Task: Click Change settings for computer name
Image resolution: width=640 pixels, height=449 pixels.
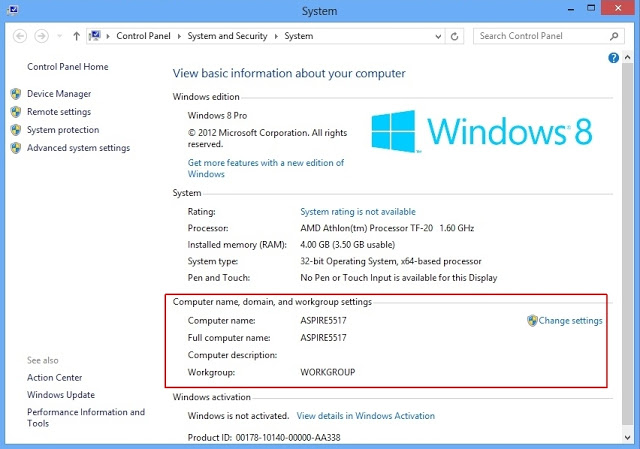Action: [x=570, y=320]
